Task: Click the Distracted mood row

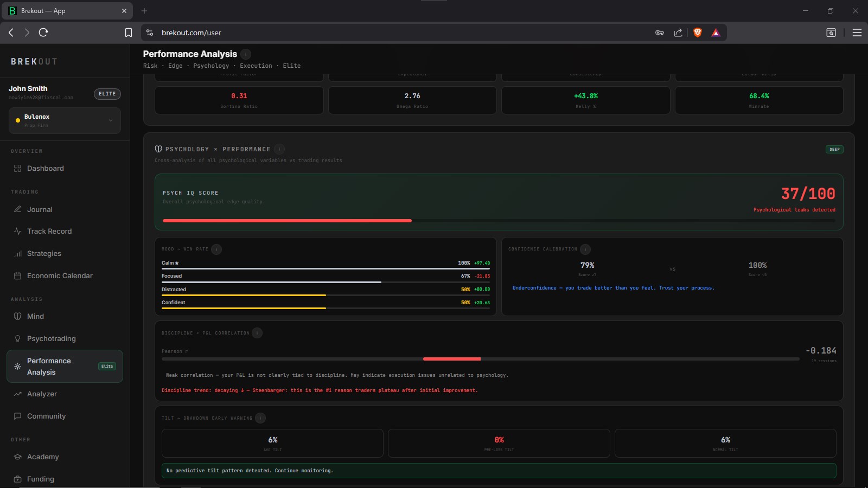Action: tap(325, 291)
